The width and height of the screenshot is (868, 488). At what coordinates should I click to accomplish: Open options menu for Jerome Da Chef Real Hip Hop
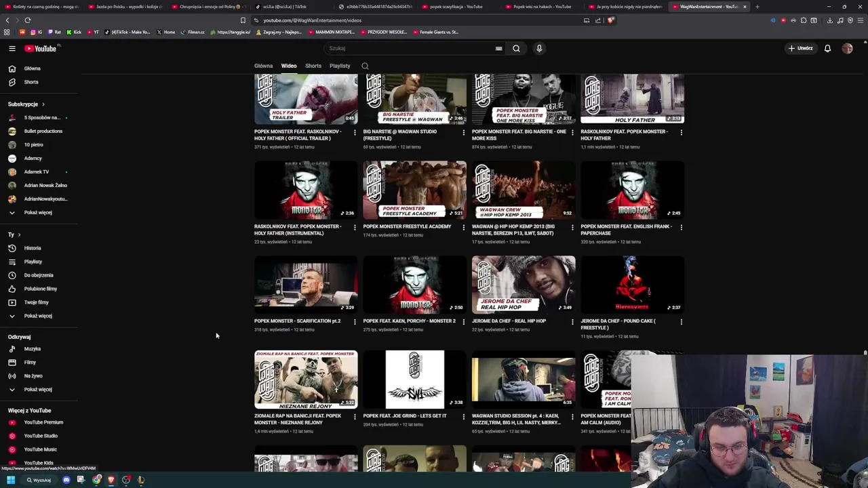coord(572,322)
